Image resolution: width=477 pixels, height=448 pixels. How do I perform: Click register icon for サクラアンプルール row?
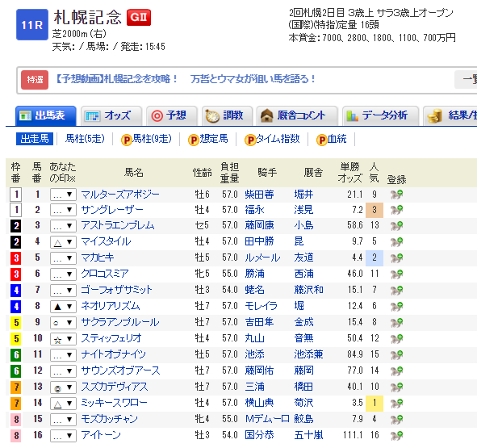tap(396, 322)
